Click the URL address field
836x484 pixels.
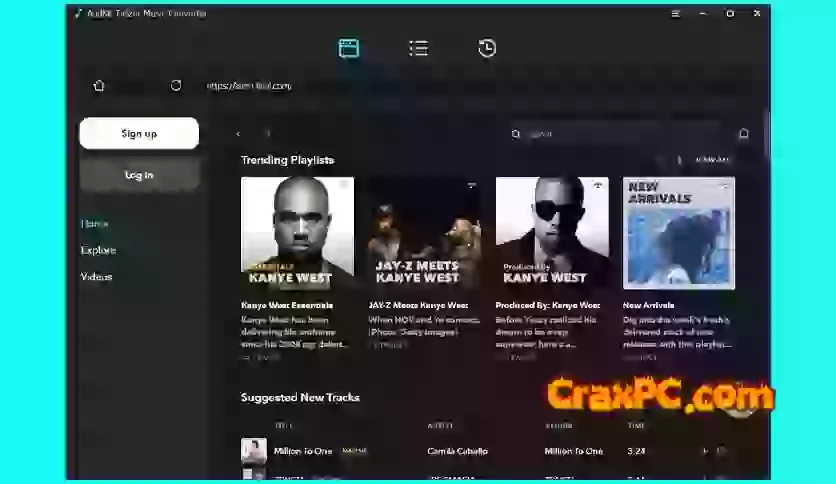click(249, 86)
